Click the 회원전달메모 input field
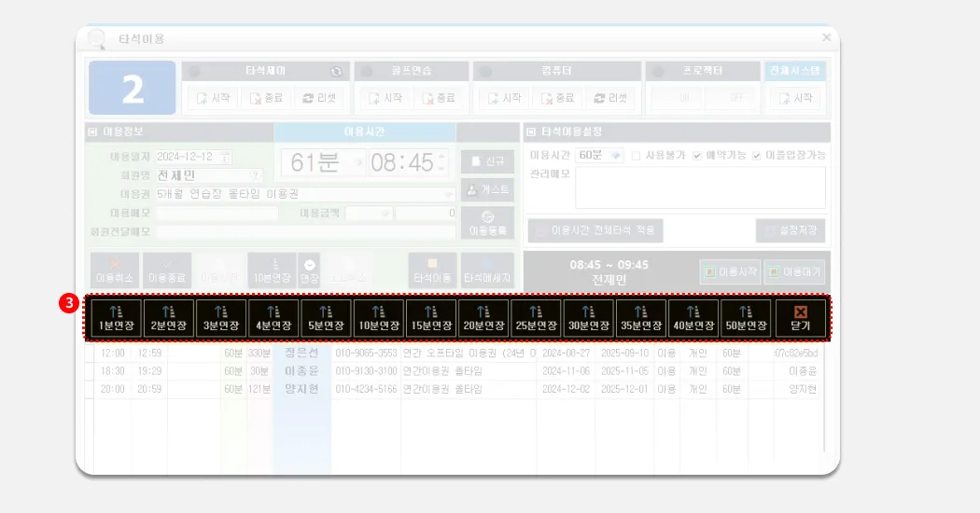The height and width of the screenshot is (513, 980). tap(305, 231)
